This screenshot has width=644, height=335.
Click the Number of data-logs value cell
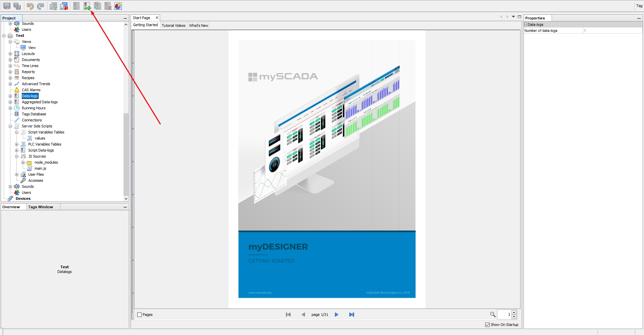612,31
